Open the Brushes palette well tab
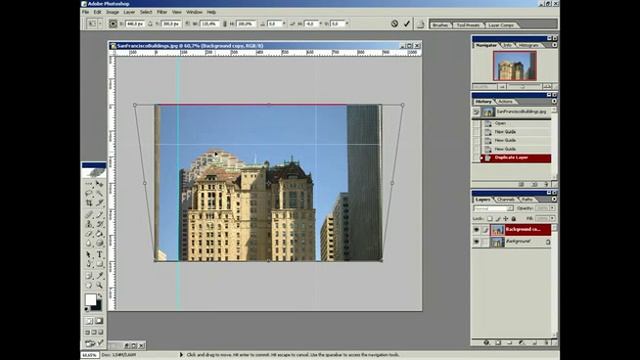 click(440, 25)
